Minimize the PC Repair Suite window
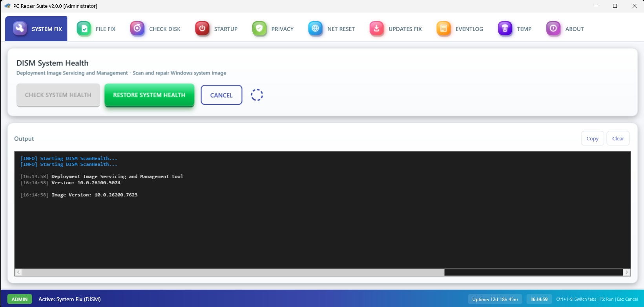This screenshot has width=644, height=307. point(596,6)
